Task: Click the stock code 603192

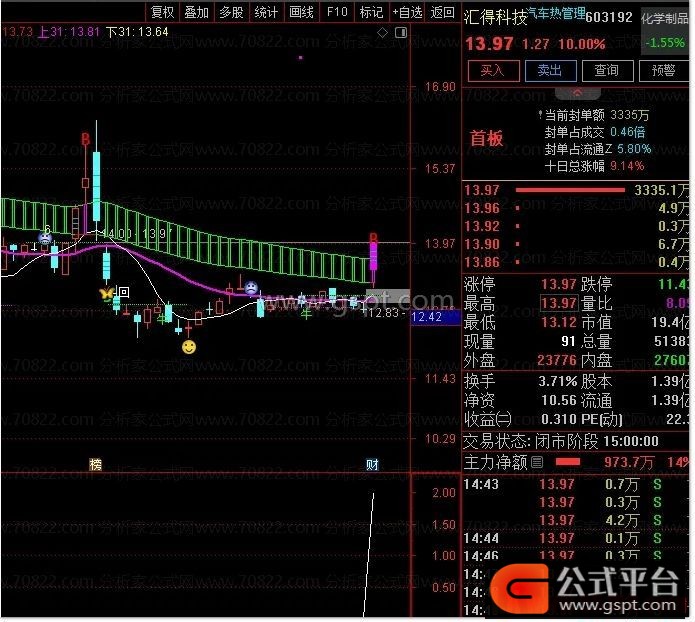Action: (x=609, y=17)
